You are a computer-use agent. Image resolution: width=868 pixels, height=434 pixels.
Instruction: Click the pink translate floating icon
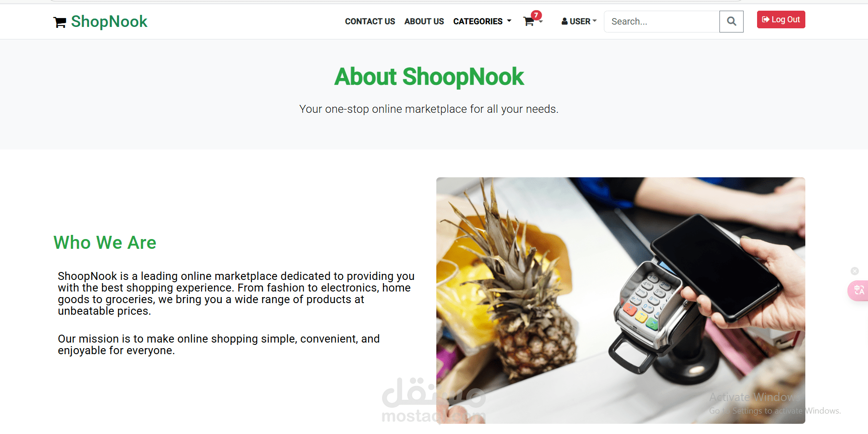tap(858, 291)
